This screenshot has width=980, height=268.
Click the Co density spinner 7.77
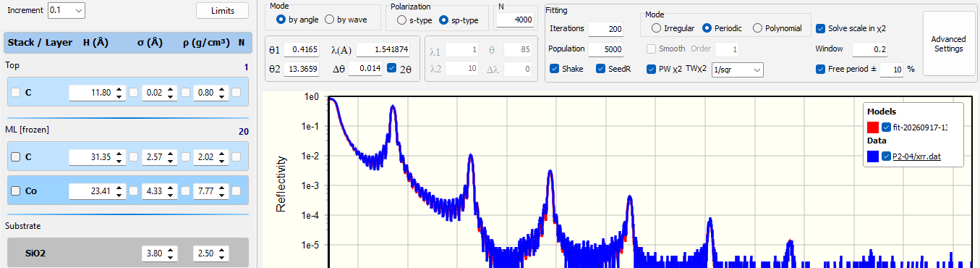[211, 191]
